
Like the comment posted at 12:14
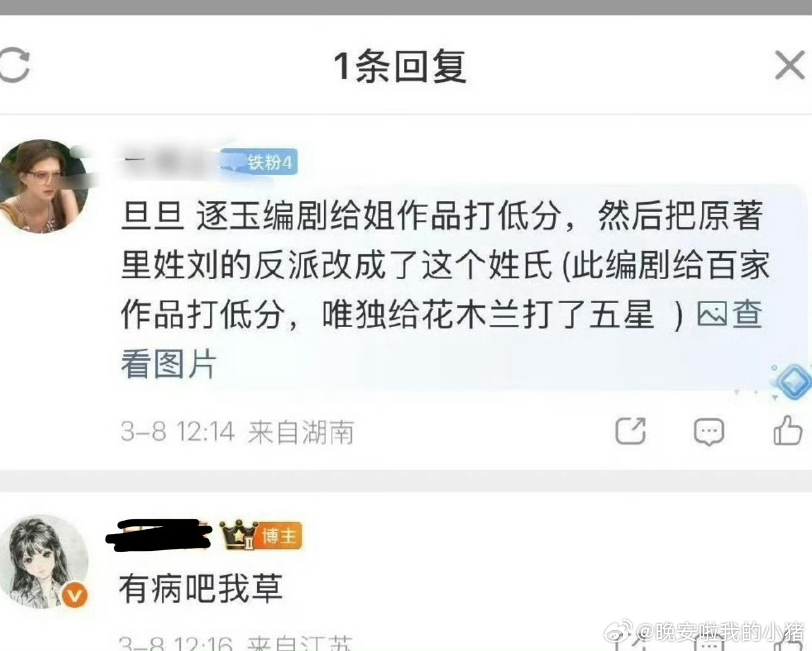pyautogui.click(x=788, y=430)
